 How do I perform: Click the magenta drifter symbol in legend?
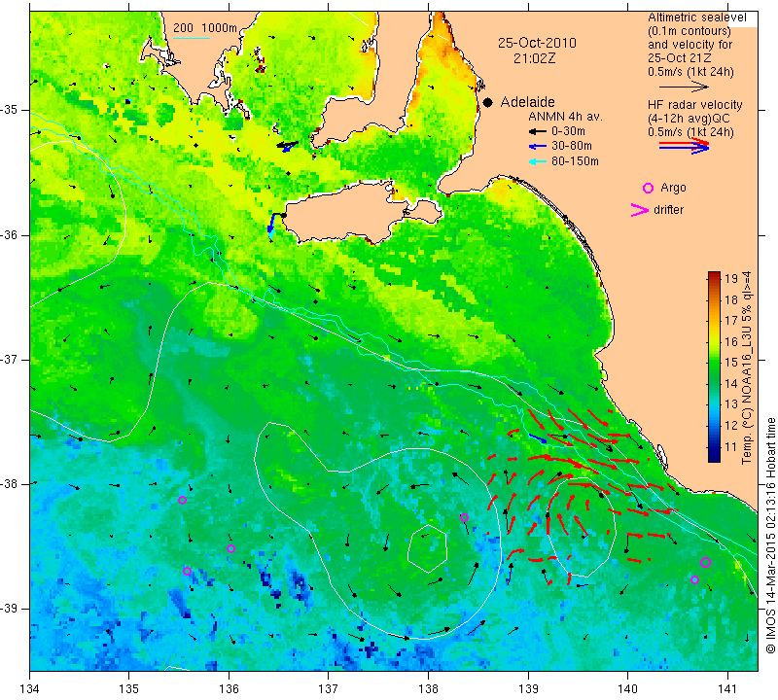click(x=640, y=210)
